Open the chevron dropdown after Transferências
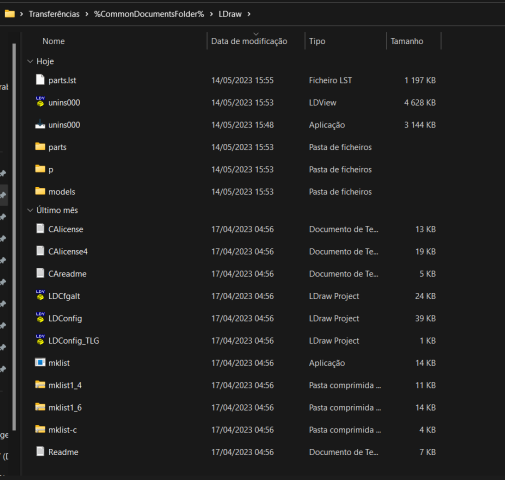 [x=87, y=14]
